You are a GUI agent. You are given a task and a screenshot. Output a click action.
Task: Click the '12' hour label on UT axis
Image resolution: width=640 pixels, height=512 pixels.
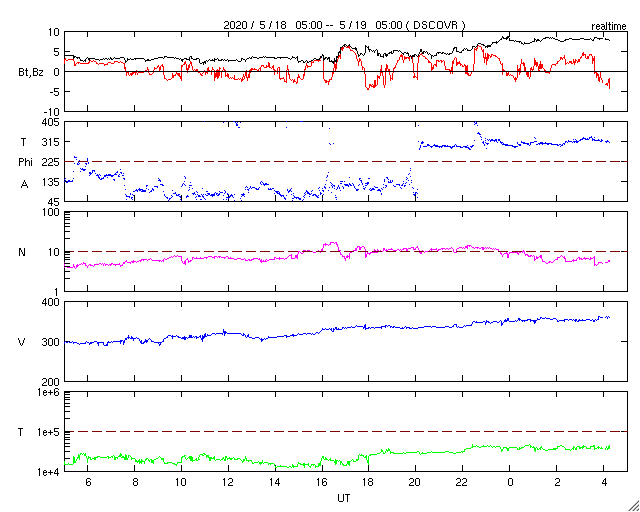tap(228, 483)
